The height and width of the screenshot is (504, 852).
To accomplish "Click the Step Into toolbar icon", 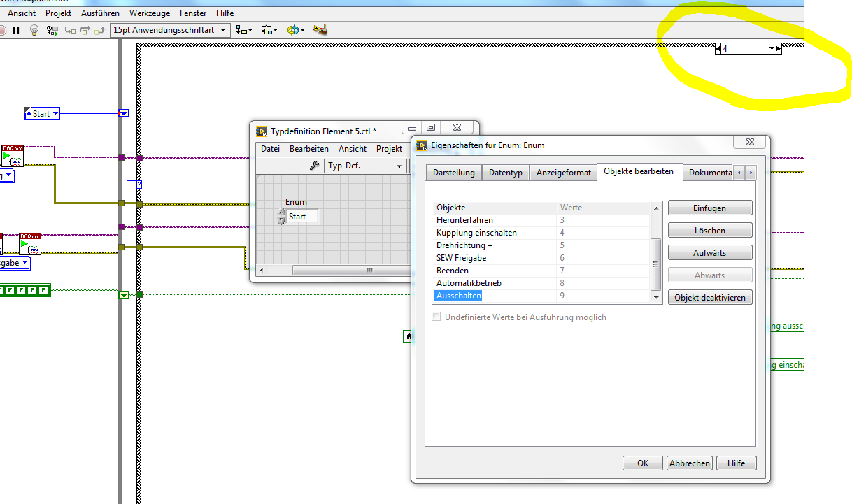I will (x=70, y=30).
